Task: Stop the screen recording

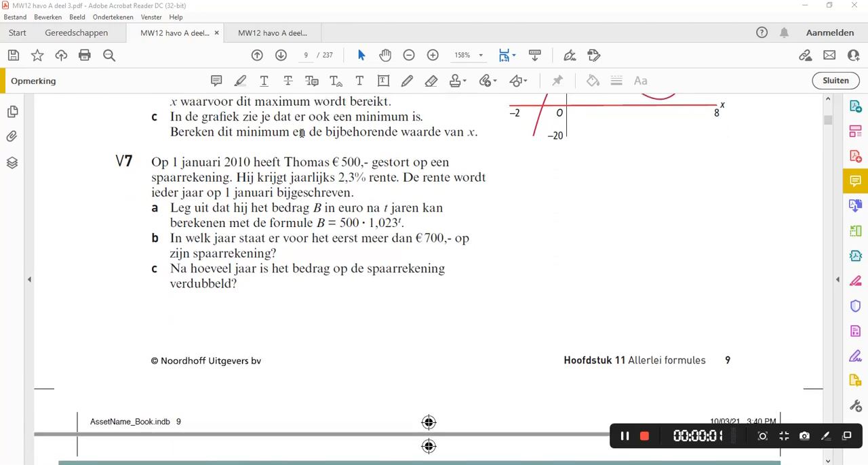Action: pos(644,437)
